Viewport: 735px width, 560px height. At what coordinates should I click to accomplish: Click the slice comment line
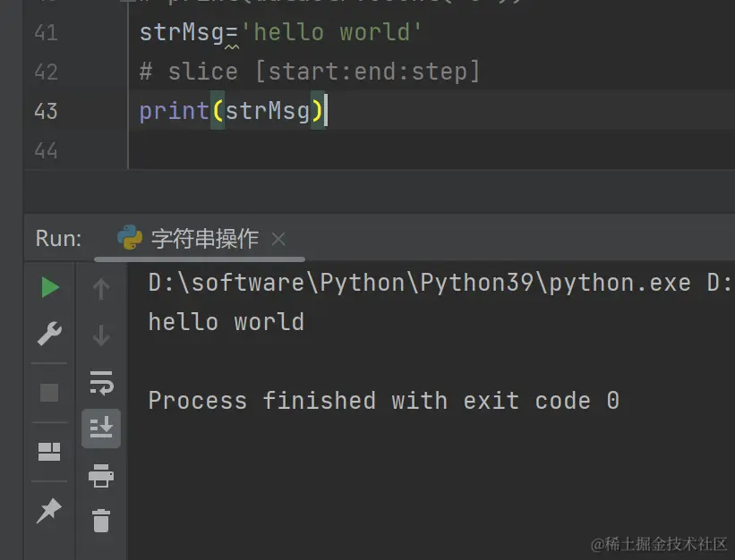click(310, 72)
